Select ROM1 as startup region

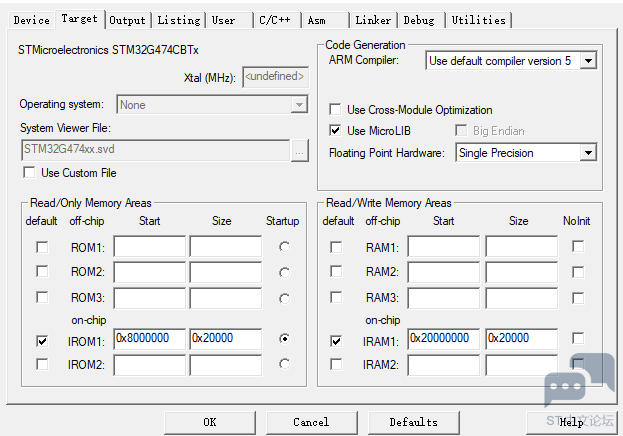point(284,247)
